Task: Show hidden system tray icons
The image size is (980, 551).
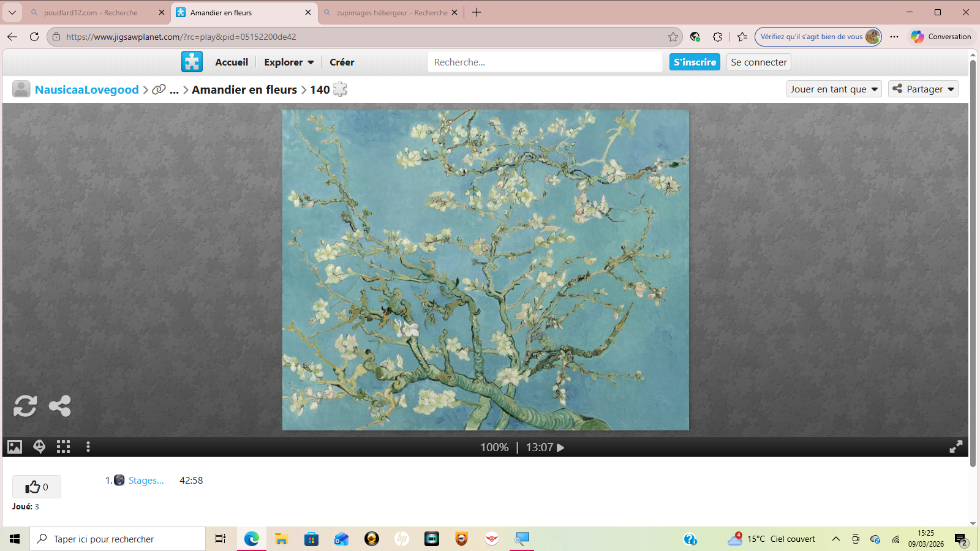Action: point(836,539)
